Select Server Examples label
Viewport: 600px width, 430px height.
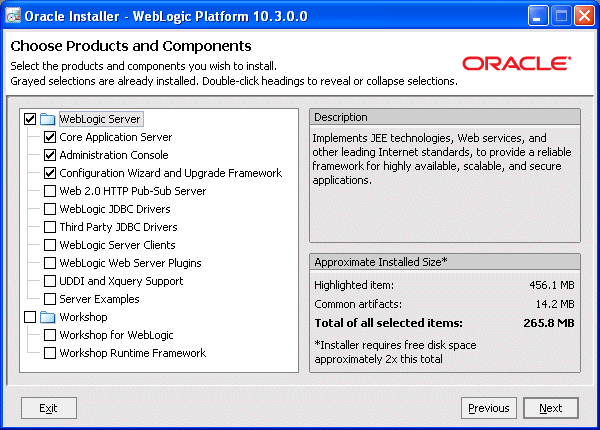[99, 299]
